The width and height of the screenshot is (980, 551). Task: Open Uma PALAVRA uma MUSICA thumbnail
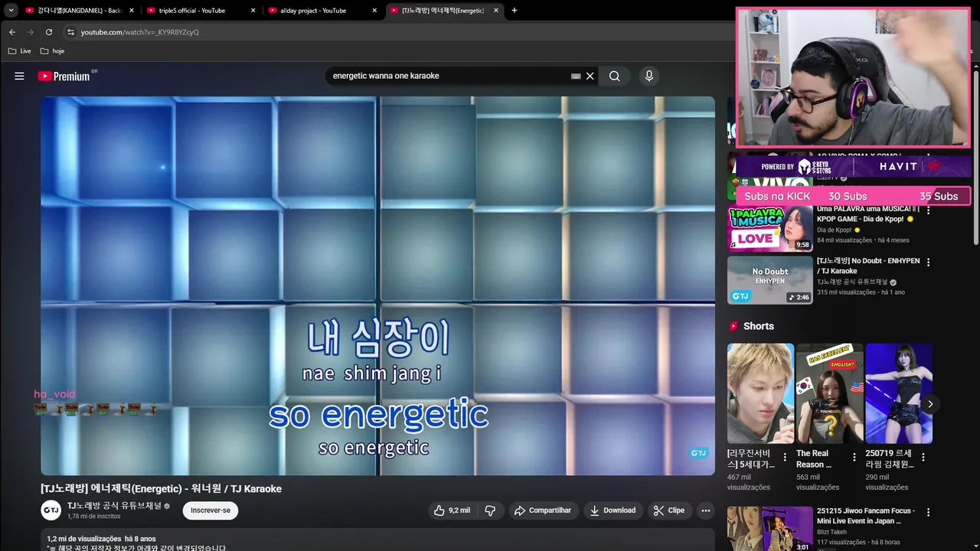click(769, 228)
